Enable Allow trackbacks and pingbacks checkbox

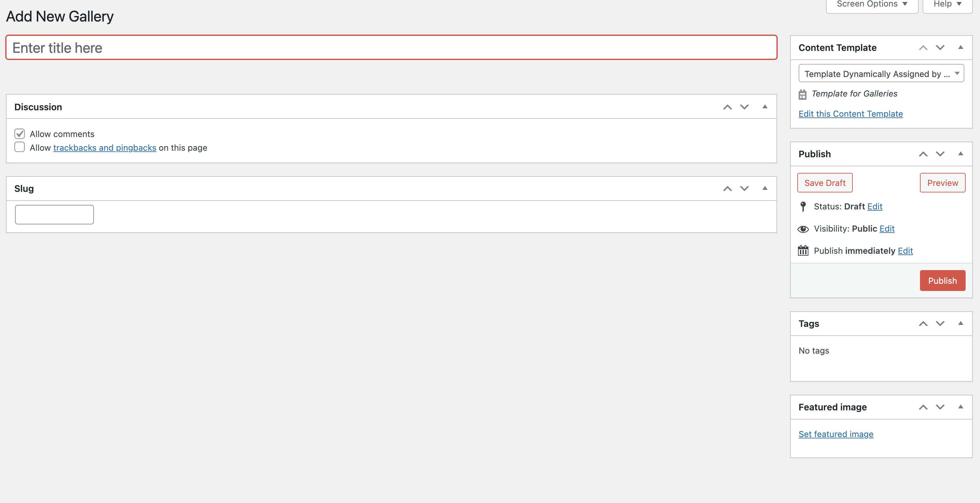(x=20, y=147)
